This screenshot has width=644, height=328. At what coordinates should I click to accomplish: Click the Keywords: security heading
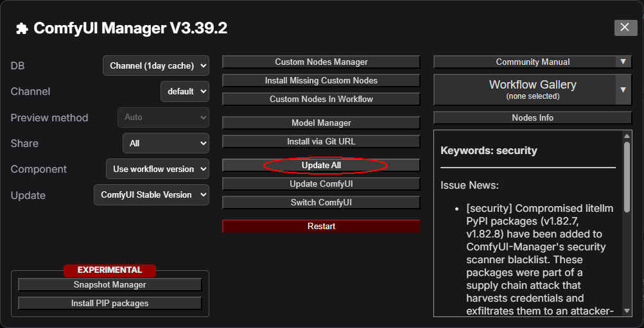coord(489,151)
